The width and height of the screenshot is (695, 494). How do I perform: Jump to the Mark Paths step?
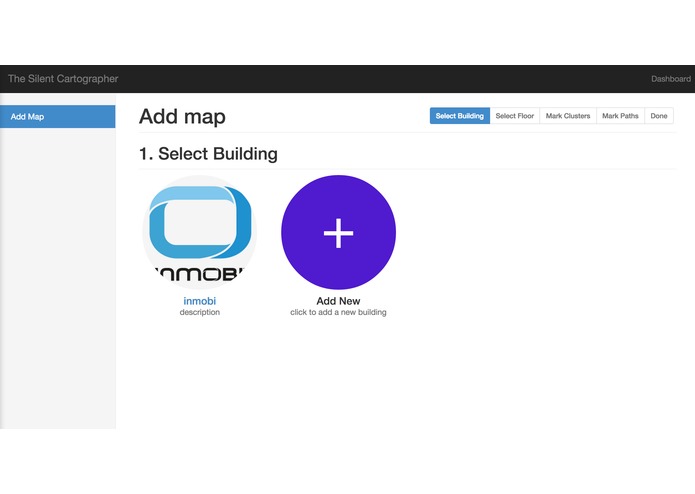pos(620,116)
